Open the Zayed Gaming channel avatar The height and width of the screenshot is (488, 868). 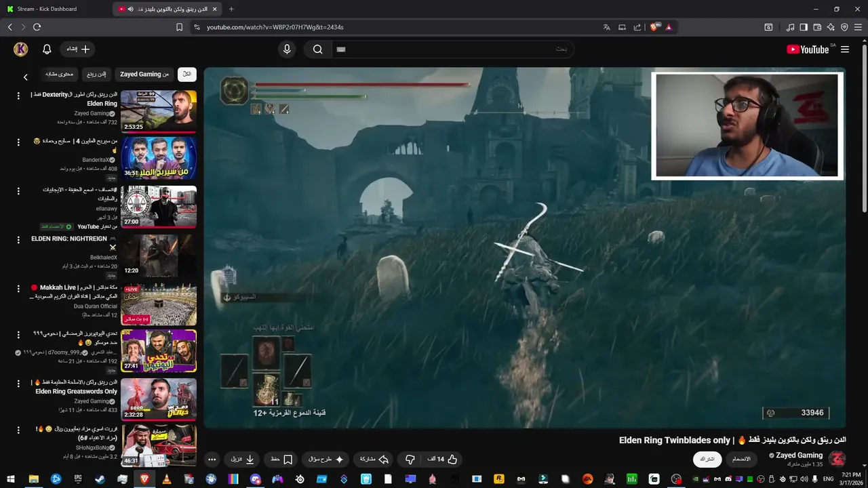pyautogui.click(x=837, y=459)
